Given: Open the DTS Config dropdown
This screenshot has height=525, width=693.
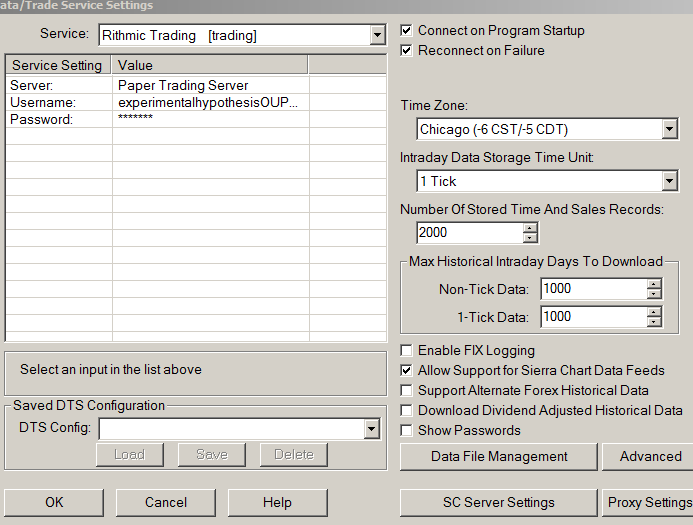Looking at the screenshot, I should 371,429.
